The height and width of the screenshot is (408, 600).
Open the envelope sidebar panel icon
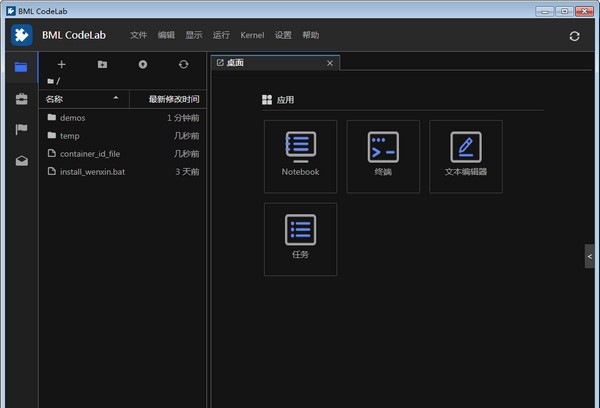pyautogui.click(x=21, y=161)
